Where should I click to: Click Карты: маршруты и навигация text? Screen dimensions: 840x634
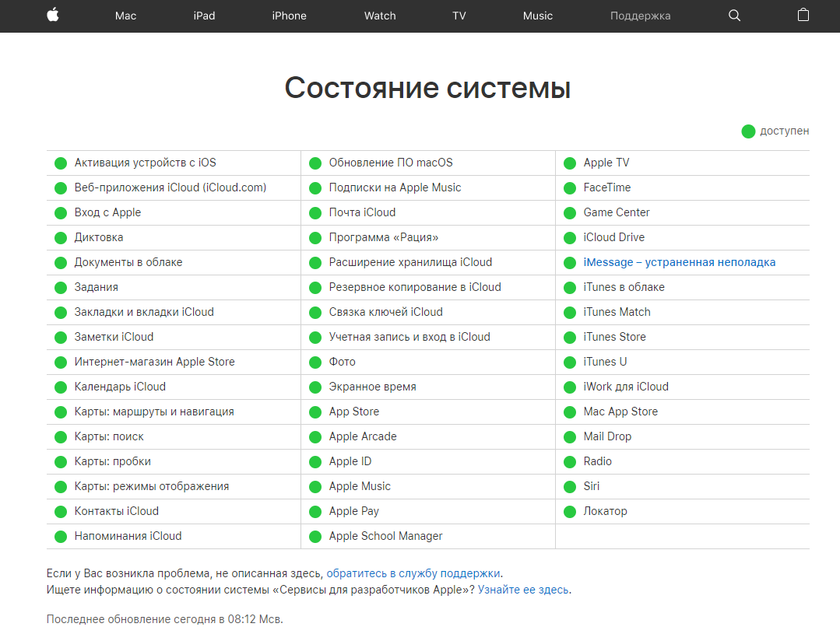point(154,412)
